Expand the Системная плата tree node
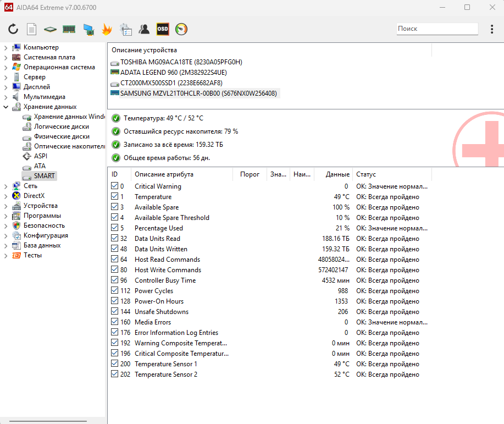This screenshot has width=504, height=424. 5,58
